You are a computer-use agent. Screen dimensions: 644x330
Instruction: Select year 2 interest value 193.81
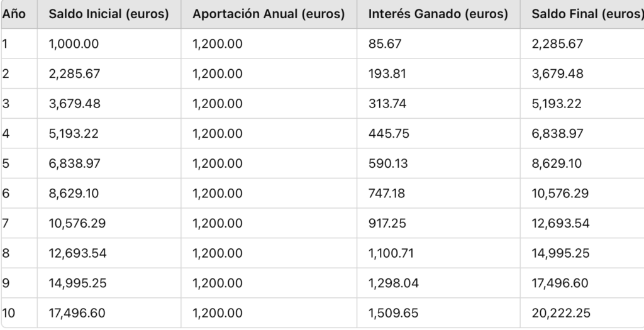[387, 74]
